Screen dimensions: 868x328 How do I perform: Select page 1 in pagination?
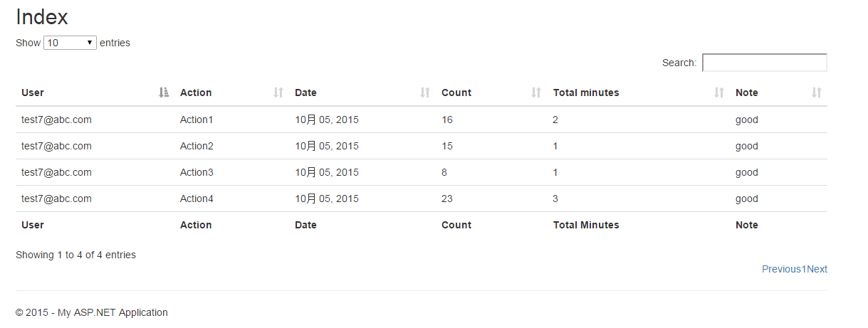tap(804, 269)
